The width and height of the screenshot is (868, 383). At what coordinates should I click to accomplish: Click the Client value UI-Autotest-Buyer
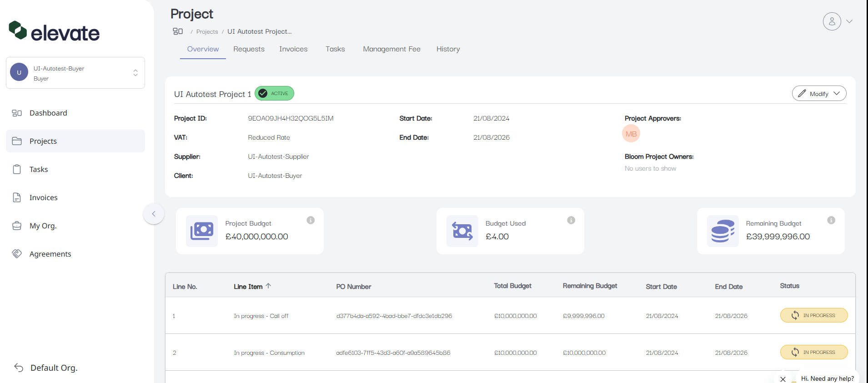(x=275, y=176)
